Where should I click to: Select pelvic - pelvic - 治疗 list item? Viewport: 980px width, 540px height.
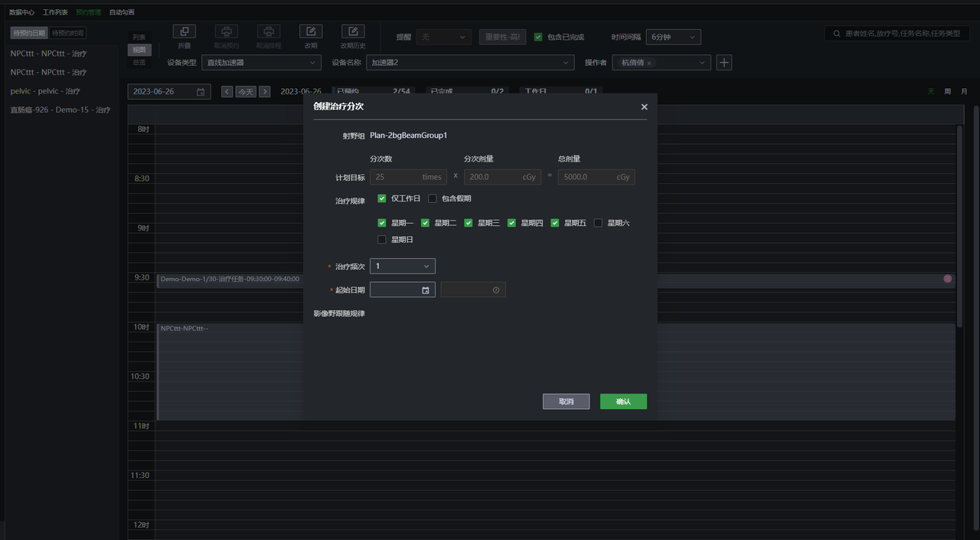coord(45,91)
